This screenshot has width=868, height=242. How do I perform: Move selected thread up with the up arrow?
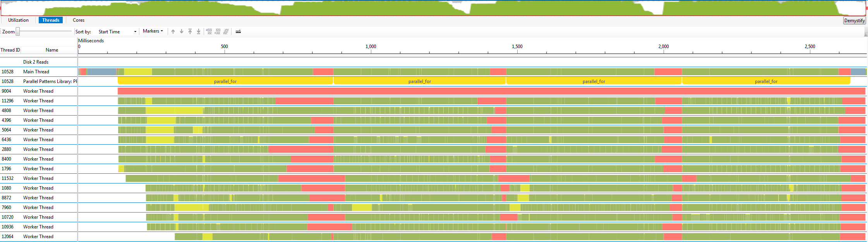click(173, 31)
